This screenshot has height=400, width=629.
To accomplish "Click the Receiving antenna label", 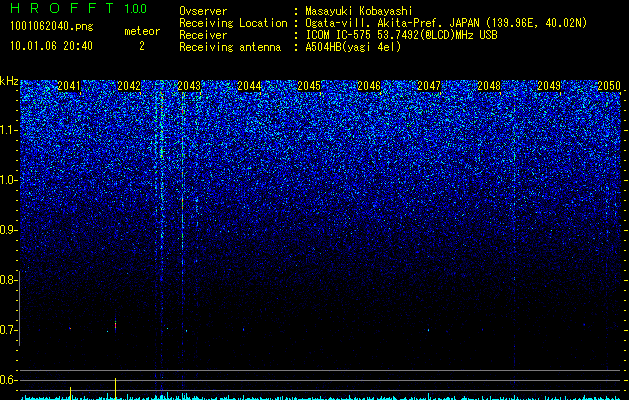I will (x=230, y=47).
